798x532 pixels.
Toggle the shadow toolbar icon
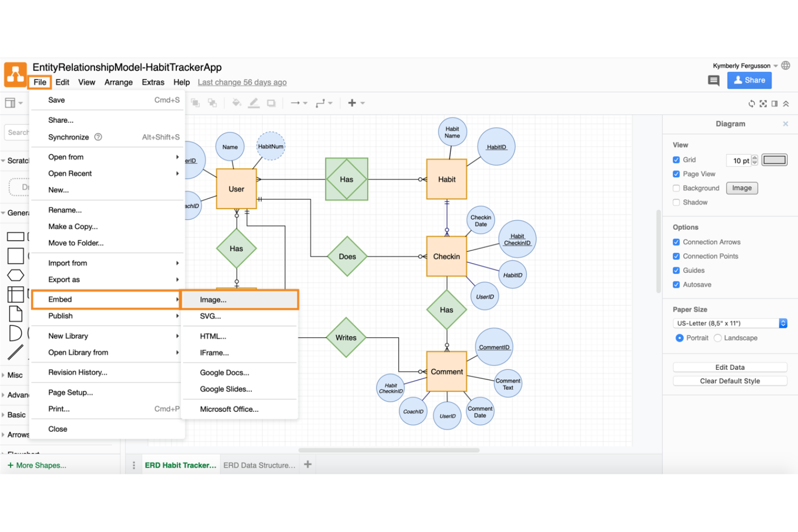[271, 103]
